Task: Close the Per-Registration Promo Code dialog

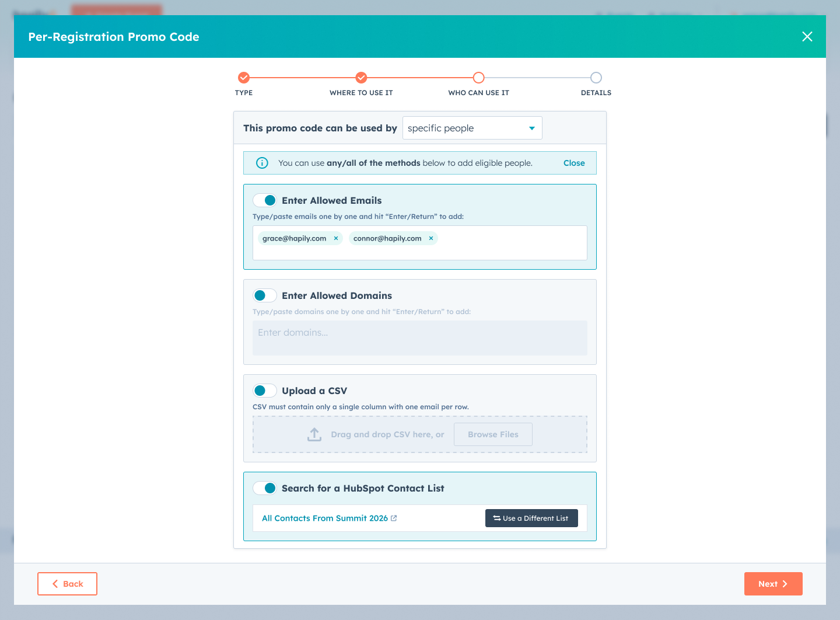Action: [x=807, y=37]
